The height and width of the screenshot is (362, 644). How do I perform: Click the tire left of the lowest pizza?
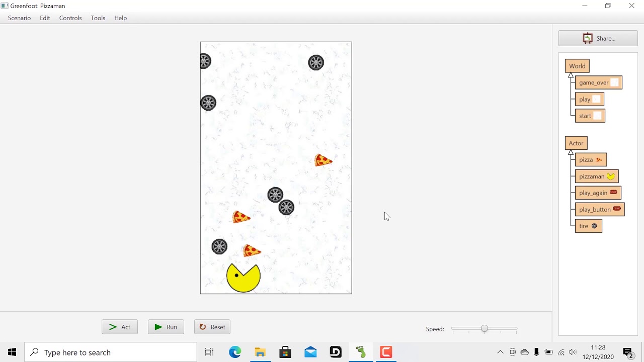(219, 247)
